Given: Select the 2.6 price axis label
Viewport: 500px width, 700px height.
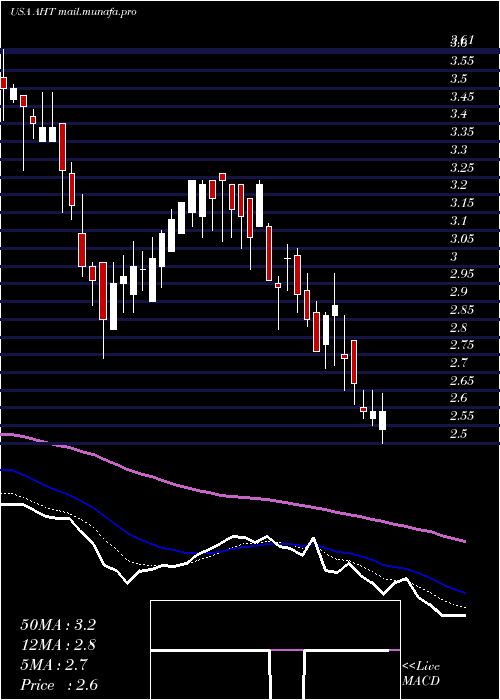Looking at the screenshot, I should [459, 398].
